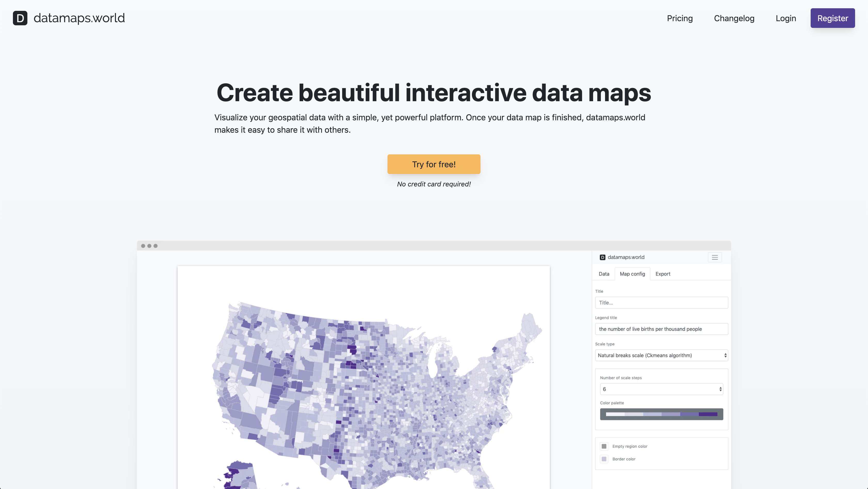Select the Map config tab
The height and width of the screenshot is (489, 868).
click(632, 274)
